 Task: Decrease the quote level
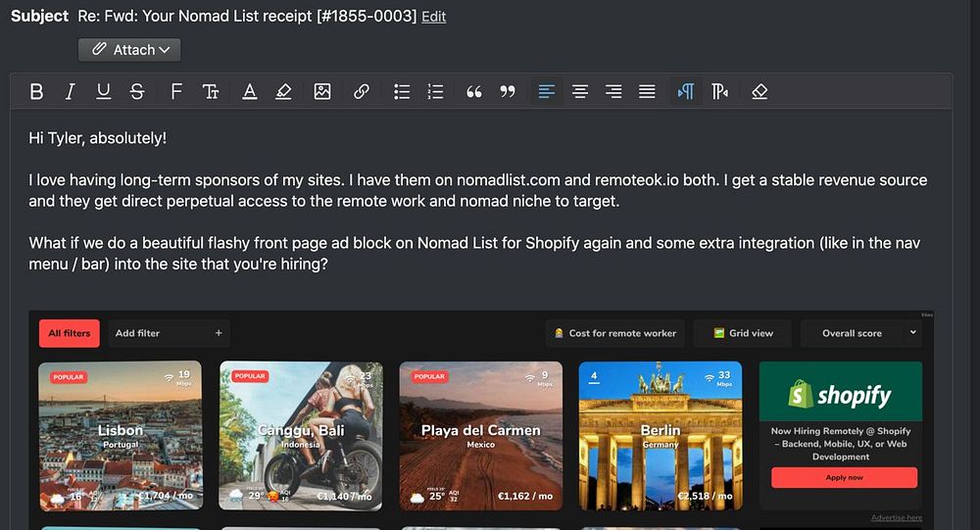(x=508, y=92)
